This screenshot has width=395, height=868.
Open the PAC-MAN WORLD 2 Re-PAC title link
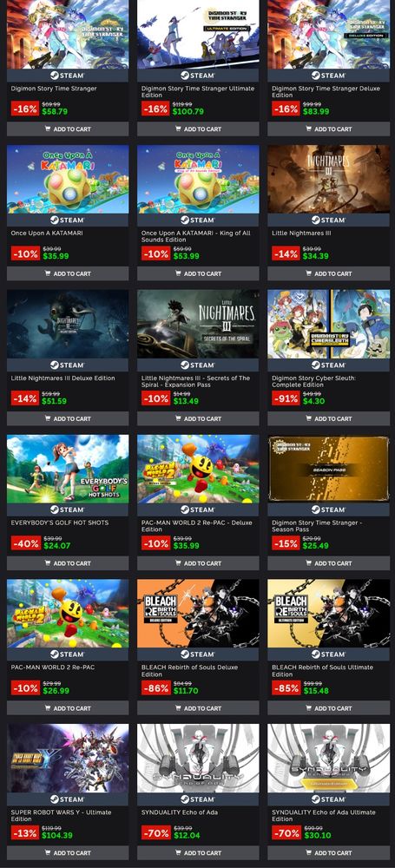[x=53, y=667]
